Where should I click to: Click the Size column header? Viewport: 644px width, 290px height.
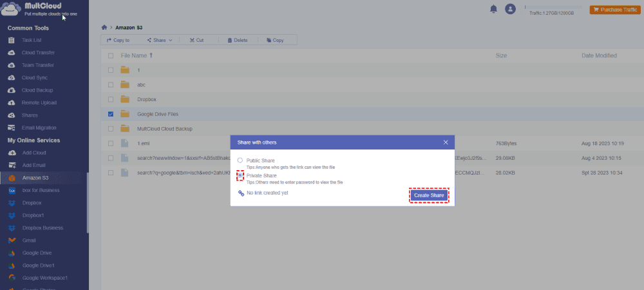tap(501, 55)
